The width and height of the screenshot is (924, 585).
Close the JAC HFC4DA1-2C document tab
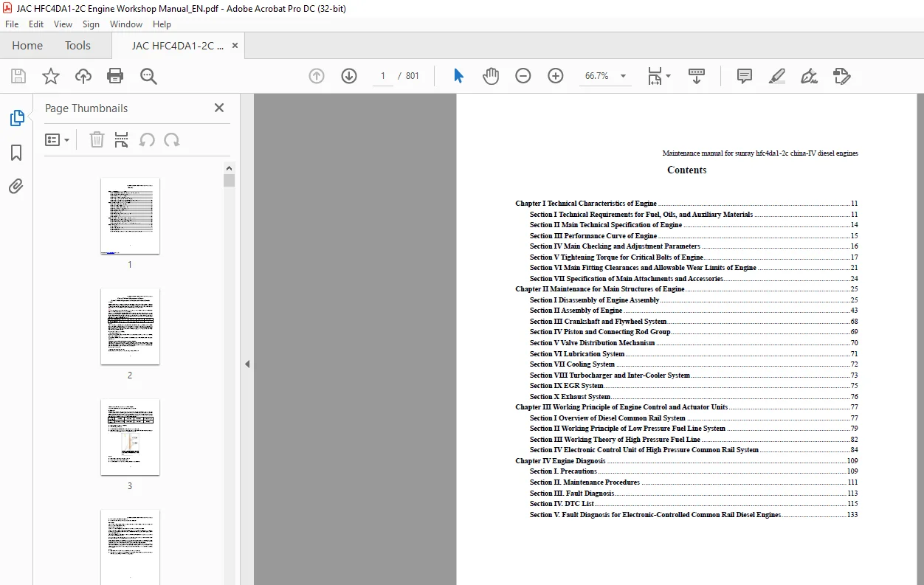235,45
